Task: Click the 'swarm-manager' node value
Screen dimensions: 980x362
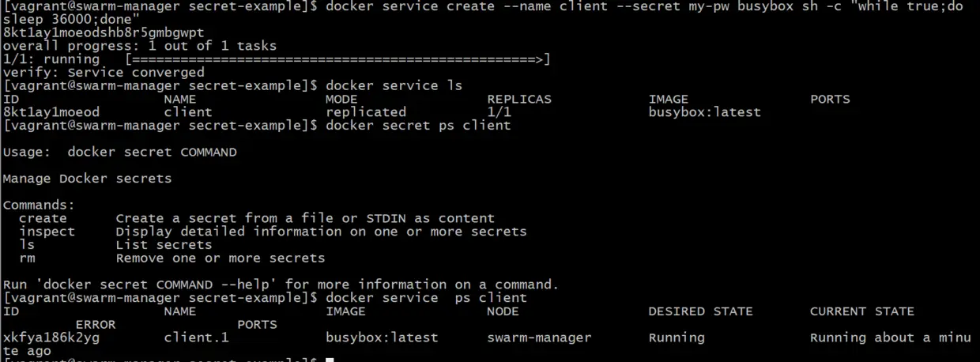Action: [x=539, y=337]
